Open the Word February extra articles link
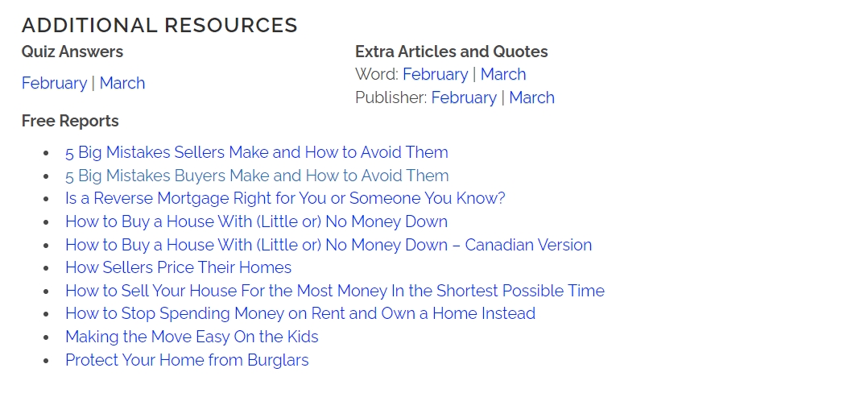This screenshot has width=868, height=393. click(x=435, y=74)
